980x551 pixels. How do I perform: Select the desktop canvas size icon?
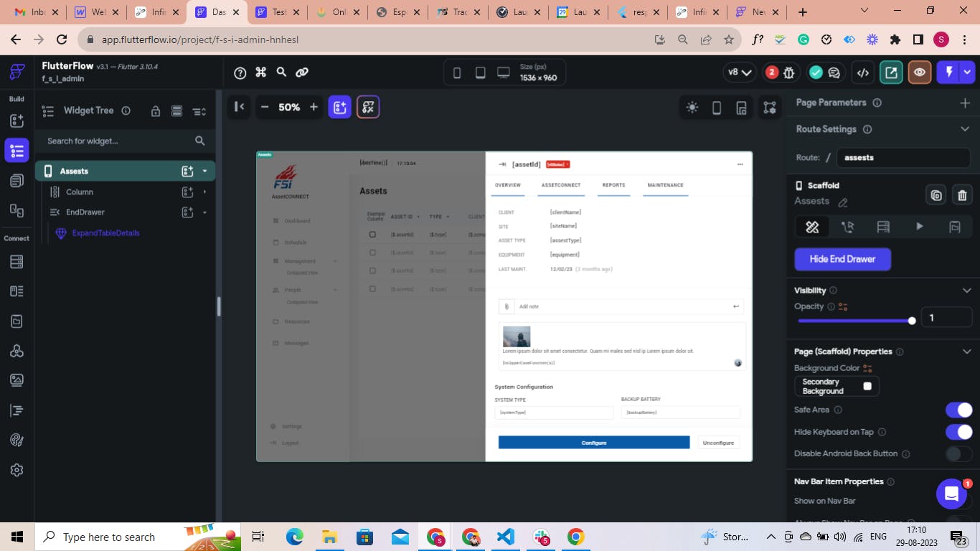coord(504,72)
